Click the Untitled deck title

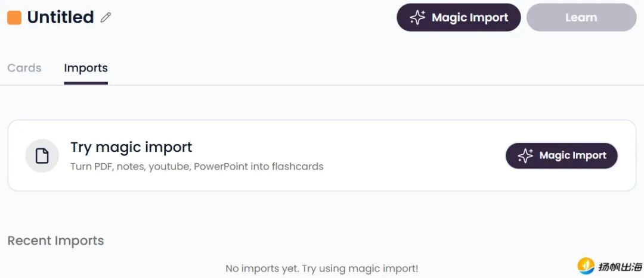60,17
